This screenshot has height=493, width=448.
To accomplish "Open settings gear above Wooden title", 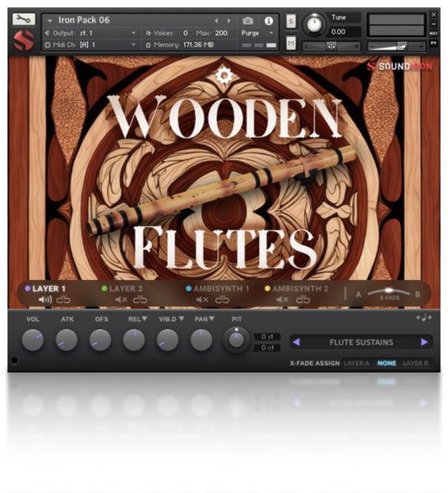I will click(x=224, y=75).
